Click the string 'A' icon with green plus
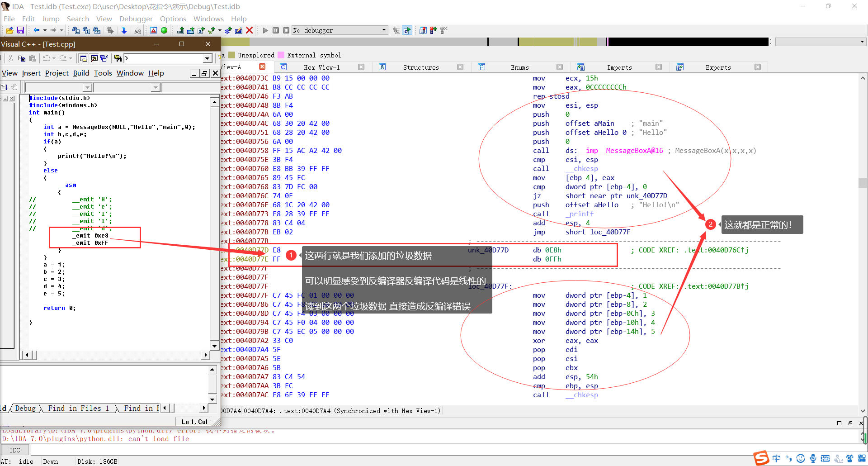Image resolution: width=868 pixels, height=466 pixels. click(201, 30)
